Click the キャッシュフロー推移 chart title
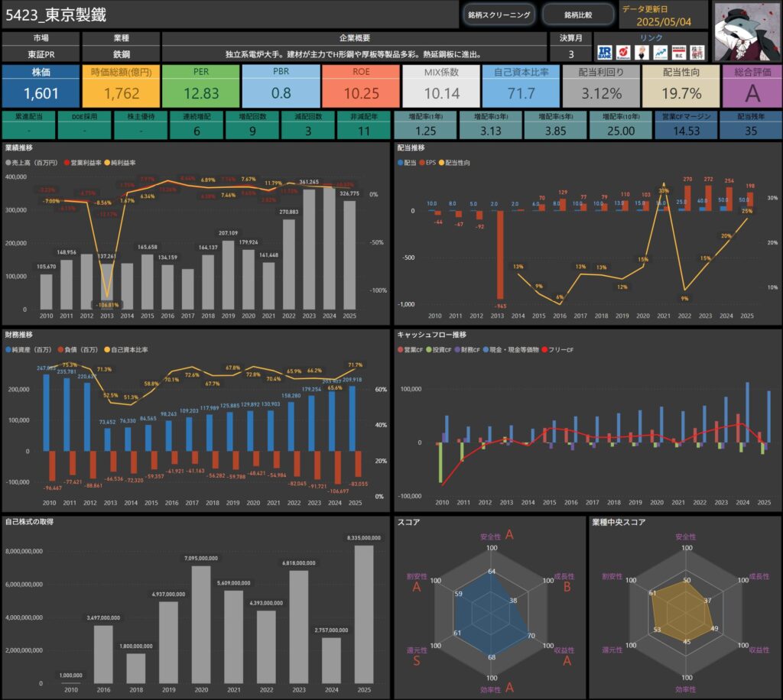The image size is (783, 700). pyautogui.click(x=431, y=335)
